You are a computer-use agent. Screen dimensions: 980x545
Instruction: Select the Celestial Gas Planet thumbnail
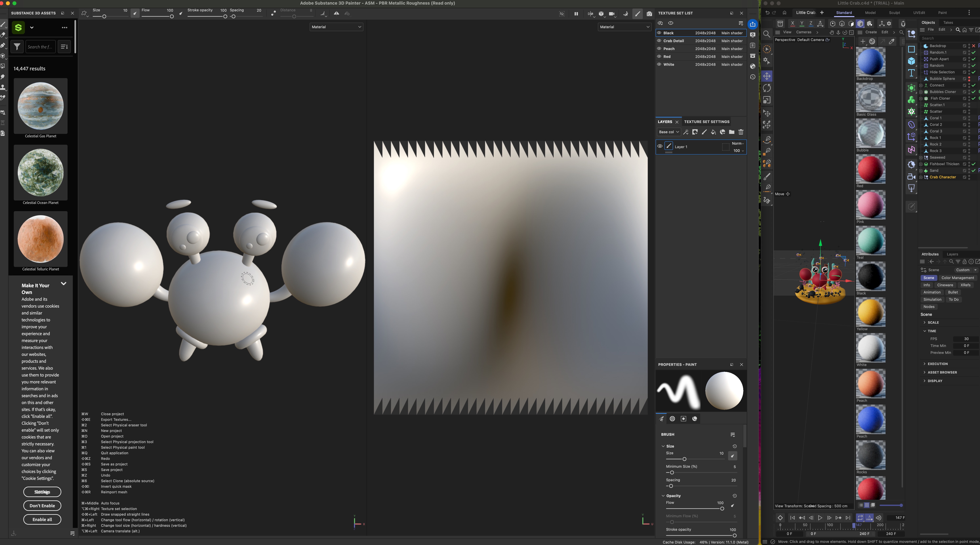(41, 106)
